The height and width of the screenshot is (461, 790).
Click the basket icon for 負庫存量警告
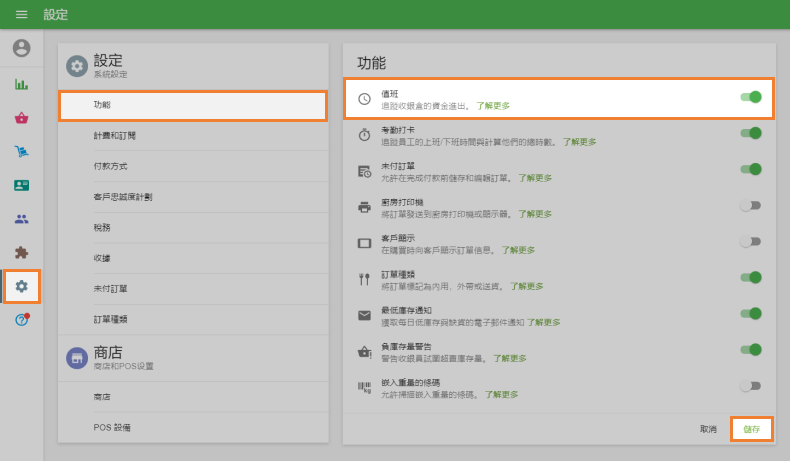click(x=364, y=352)
